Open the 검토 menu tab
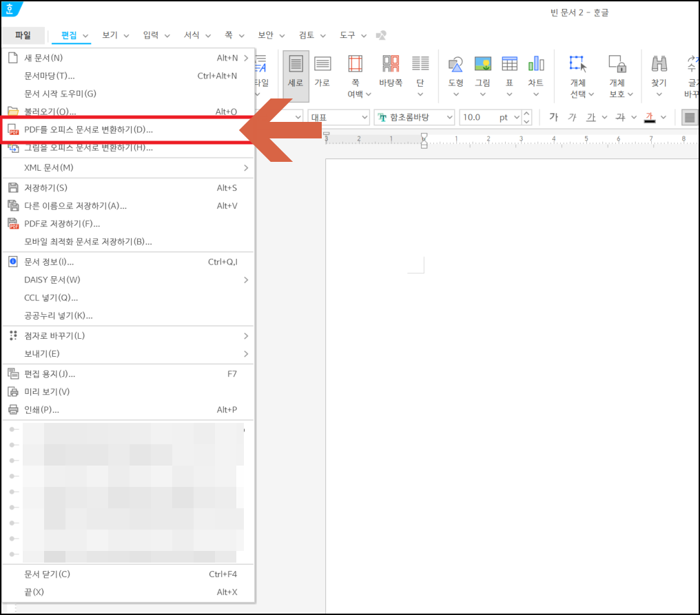Image resolution: width=700 pixels, height=615 pixels. 307,35
